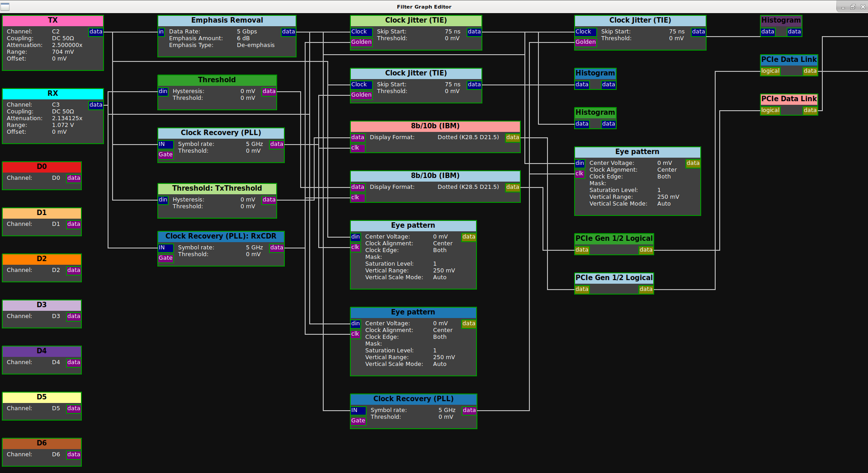The image size is (868, 473).
Task: Click the '2.134125x' attenuation value in RX
Action: point(67,118)
